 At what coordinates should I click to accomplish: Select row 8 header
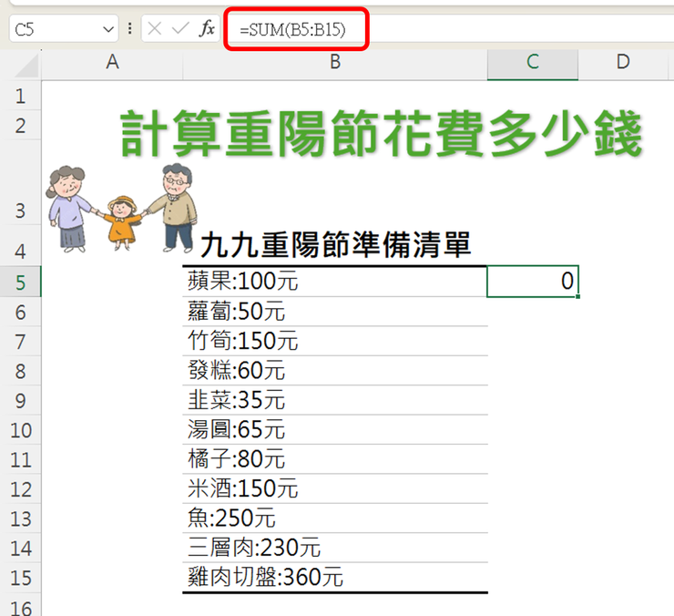(x=20, y=371)
